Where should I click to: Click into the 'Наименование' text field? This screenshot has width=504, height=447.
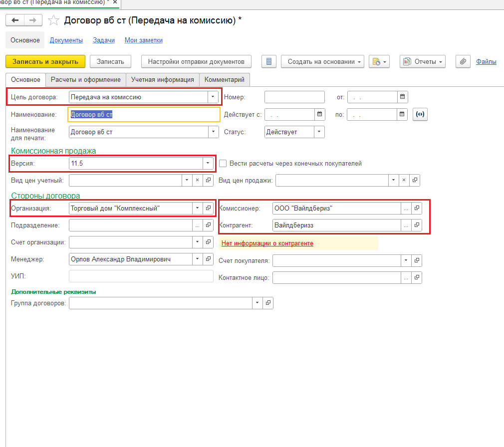click(x=144, y=114)
